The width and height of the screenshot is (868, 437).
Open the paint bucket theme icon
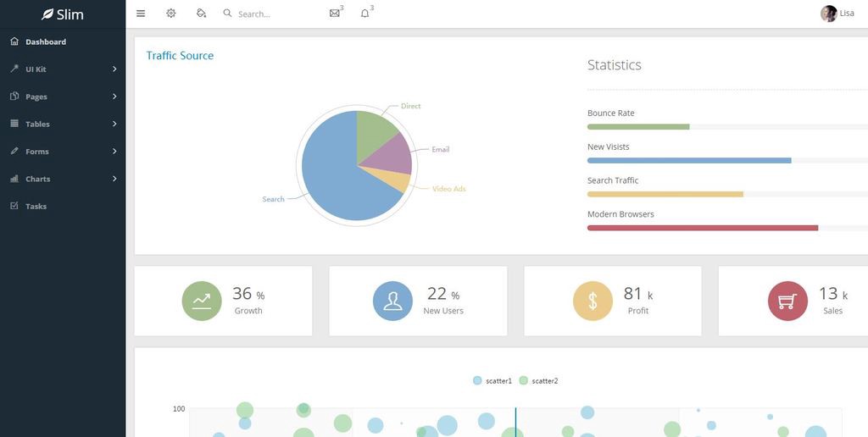coord(202,14)
